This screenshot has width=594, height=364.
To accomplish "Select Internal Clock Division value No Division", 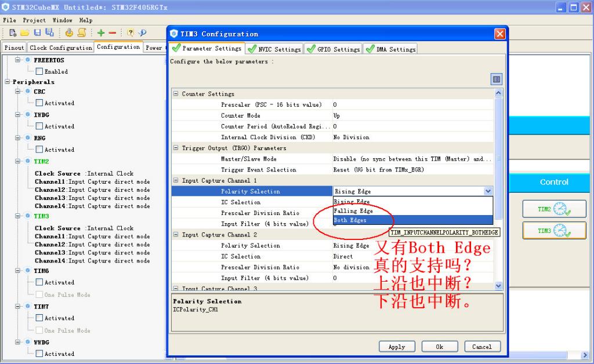I will tap(413, 137).
